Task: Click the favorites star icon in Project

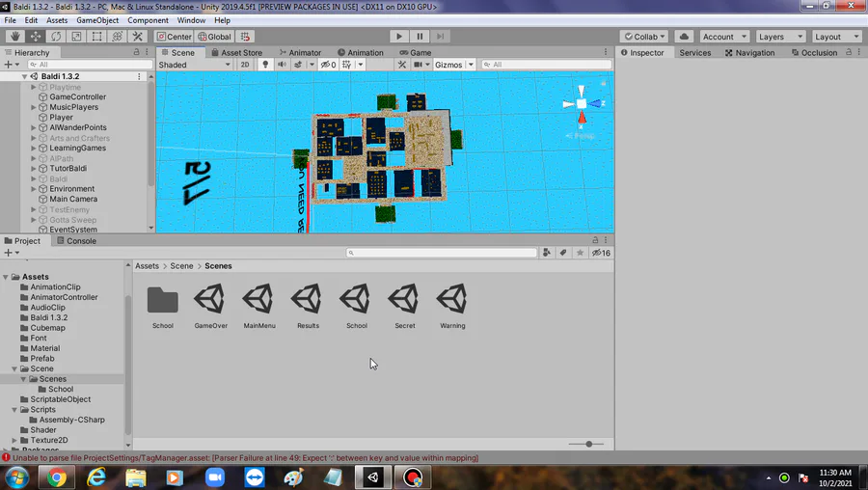Action: point(580,253)
